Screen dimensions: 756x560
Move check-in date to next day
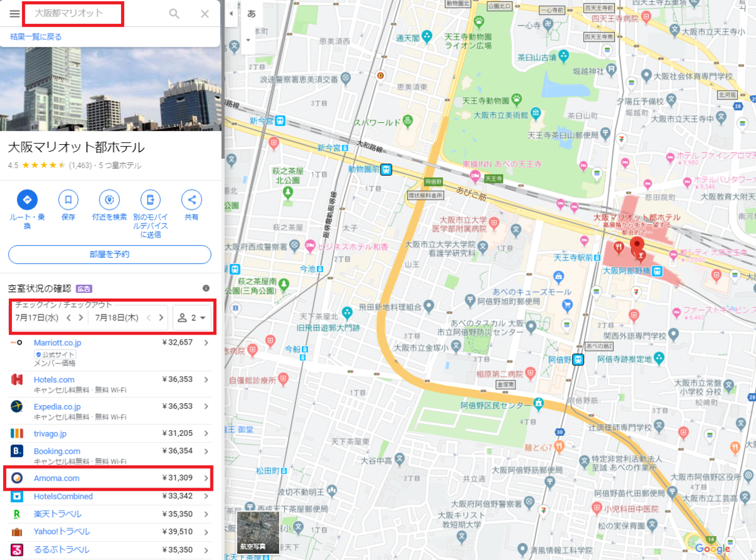coord(81,317)
